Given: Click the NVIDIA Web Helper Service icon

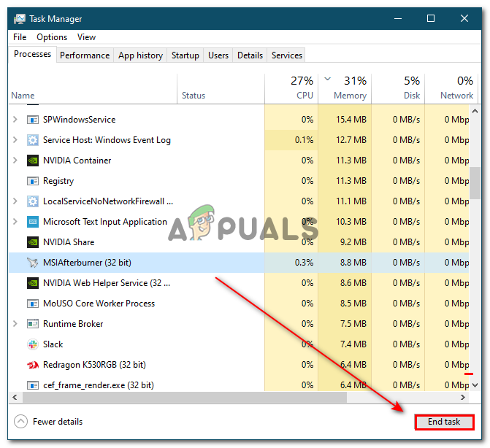Looking at the screenshot, I should click(x=33, y=283).
